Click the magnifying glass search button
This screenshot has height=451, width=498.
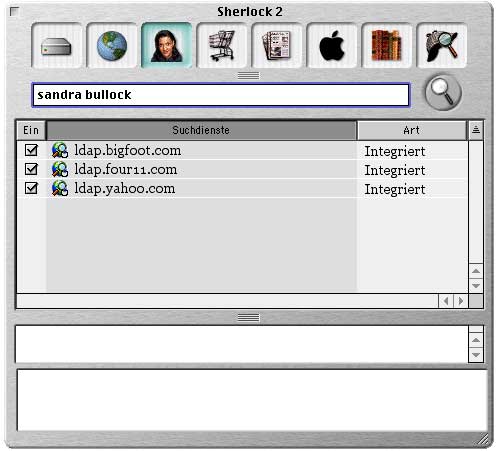tap(443, 92)
